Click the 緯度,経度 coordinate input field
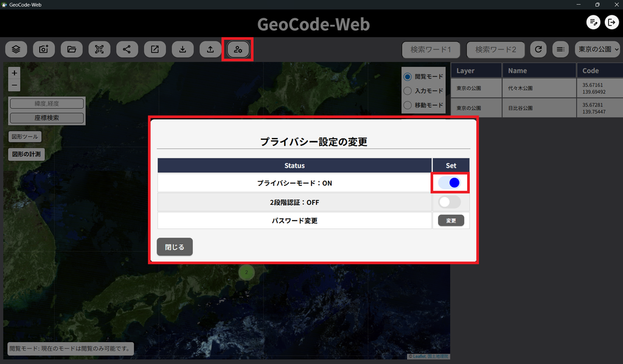This screenshot has width=623, height=364. point(47,103)
